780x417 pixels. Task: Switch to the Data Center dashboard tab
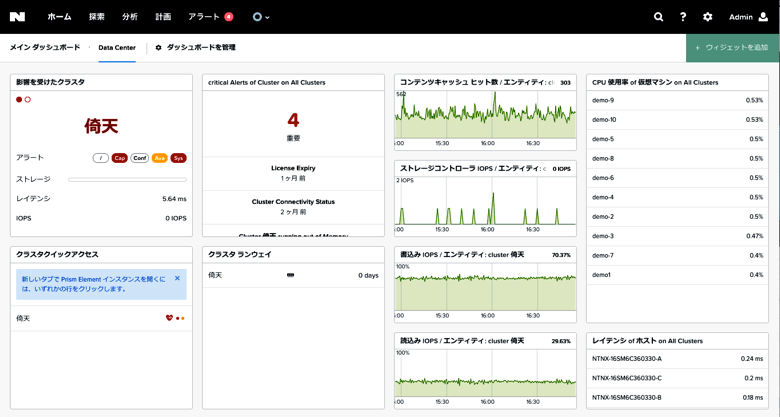click(117, 48)
